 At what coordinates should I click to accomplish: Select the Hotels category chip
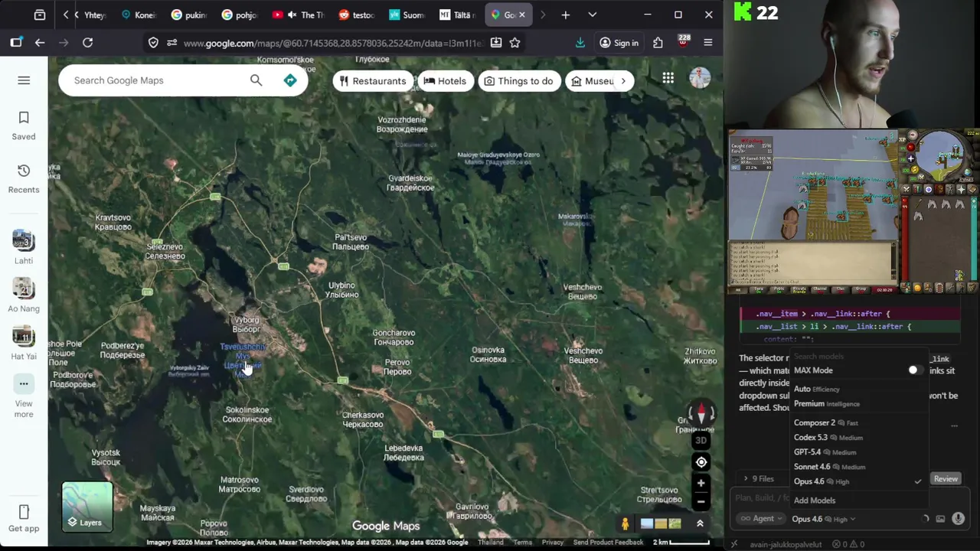(445, 81)
